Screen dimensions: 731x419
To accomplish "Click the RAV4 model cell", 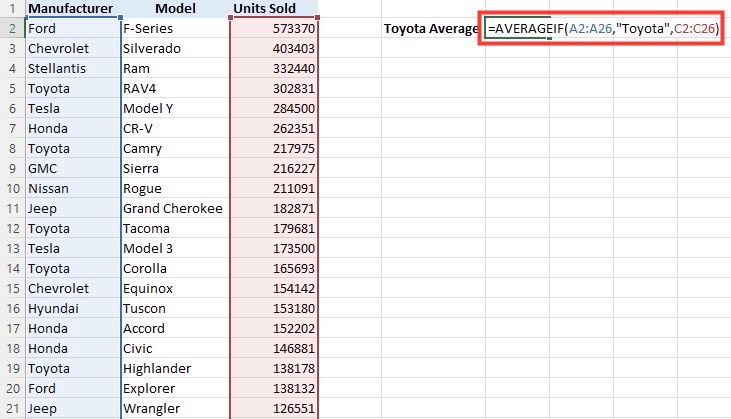I will 175,89.
